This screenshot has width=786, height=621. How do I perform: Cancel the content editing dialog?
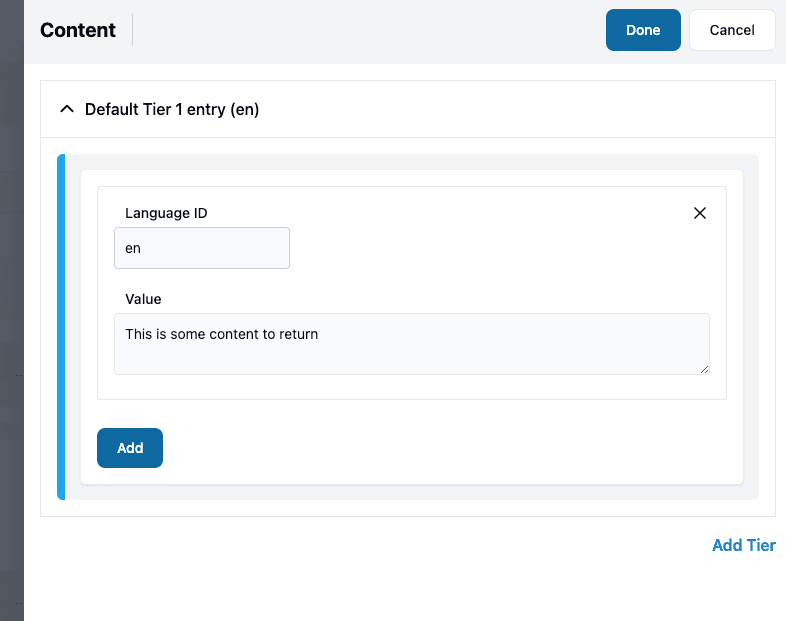pos(732,30)
